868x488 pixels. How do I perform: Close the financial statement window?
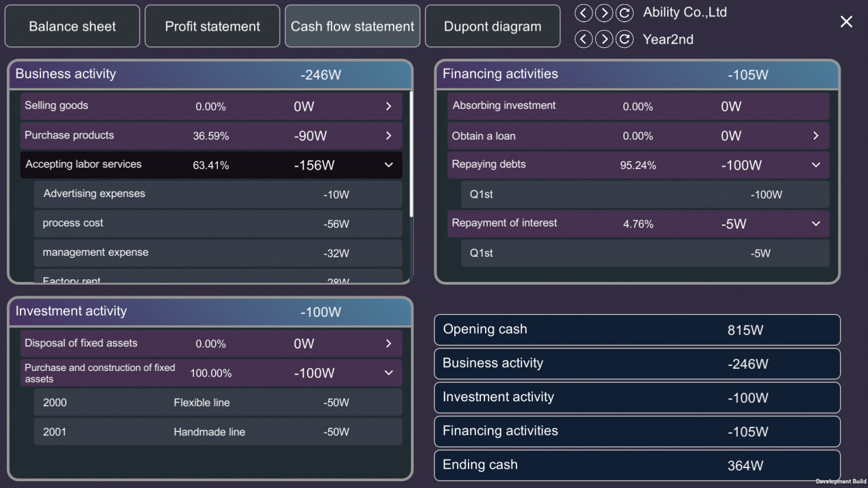846,22
